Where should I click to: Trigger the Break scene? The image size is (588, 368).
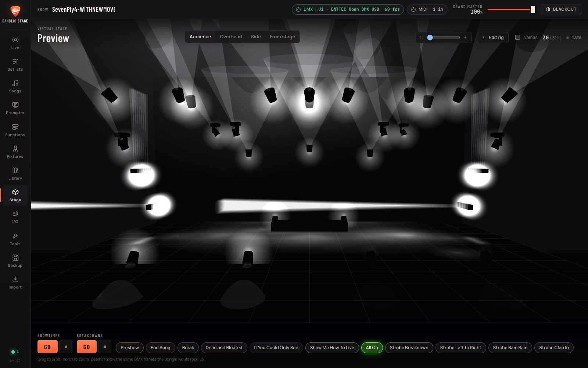(x=188, y=348)
